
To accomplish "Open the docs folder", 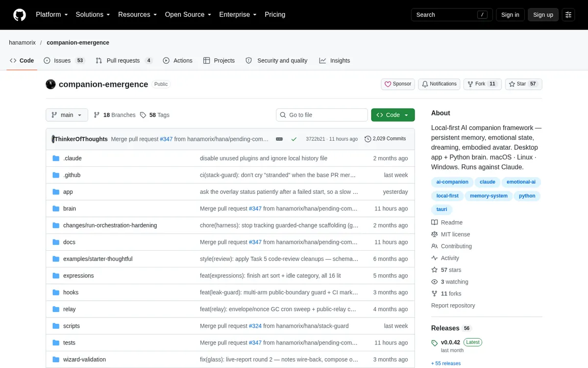I will coord(69,242).
